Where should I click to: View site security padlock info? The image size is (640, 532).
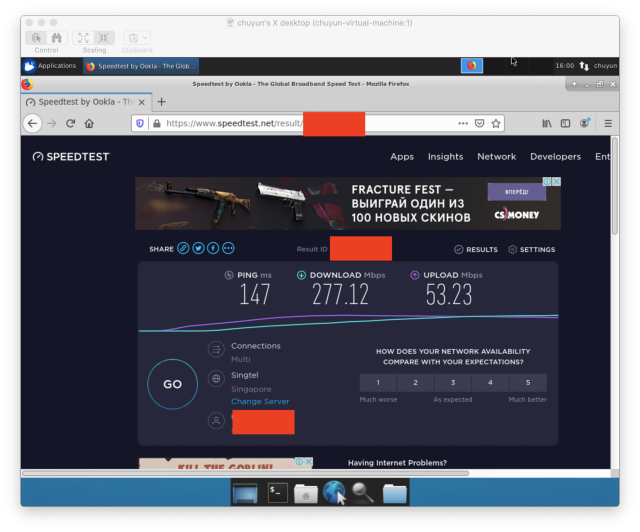click(x=157, y=123)
